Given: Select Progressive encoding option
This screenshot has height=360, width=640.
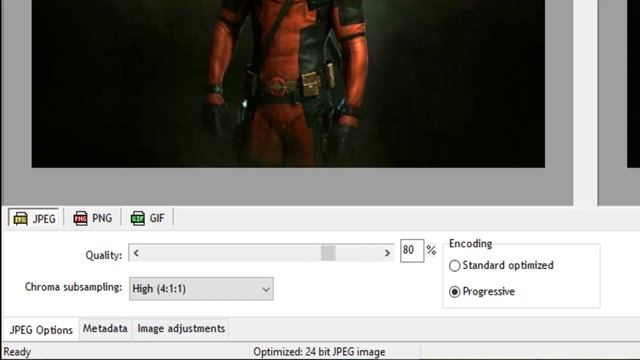Looking at the screenshot, I should pos(482,291).
